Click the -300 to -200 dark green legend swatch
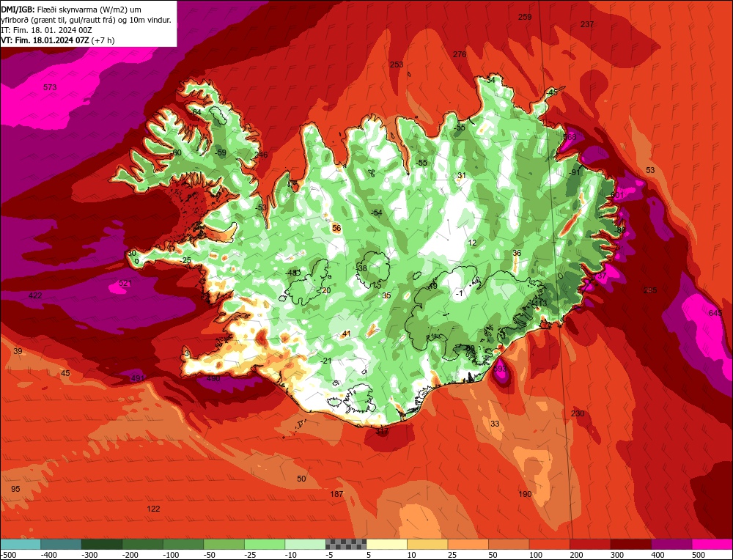733x560 pixels. tap(102, 544)
